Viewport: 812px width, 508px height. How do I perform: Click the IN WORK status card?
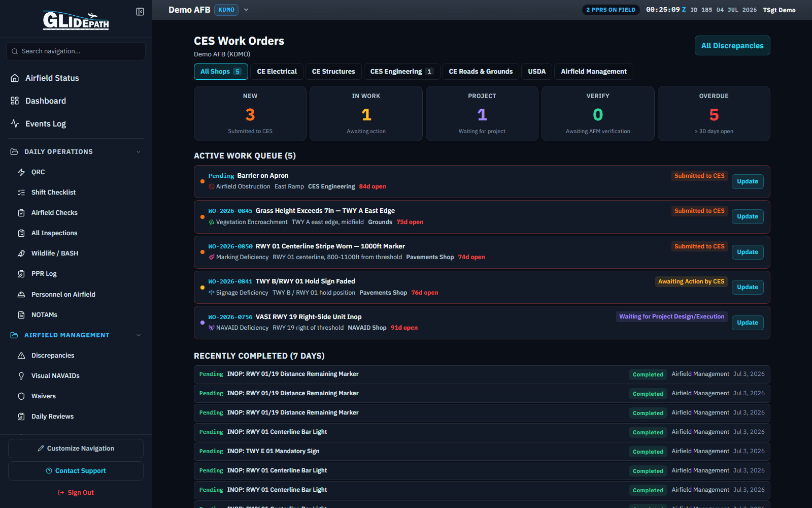pos(366,113)
